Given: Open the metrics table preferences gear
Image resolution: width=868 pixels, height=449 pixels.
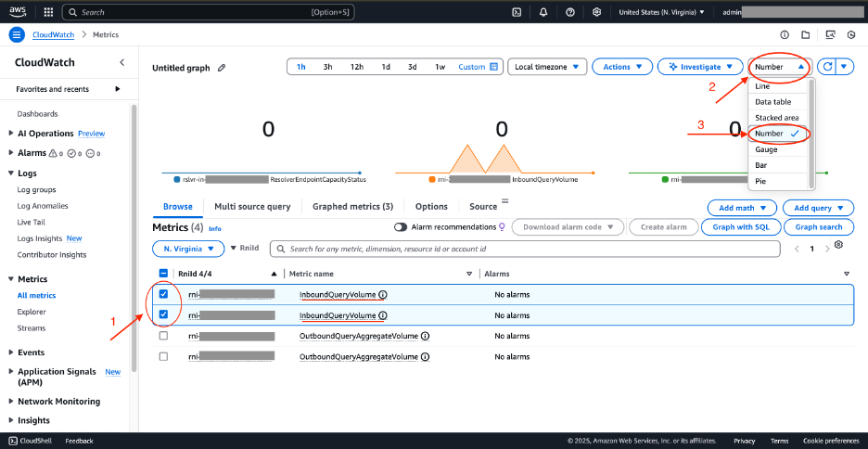Looking at the screenshot, I should [838, 245].
